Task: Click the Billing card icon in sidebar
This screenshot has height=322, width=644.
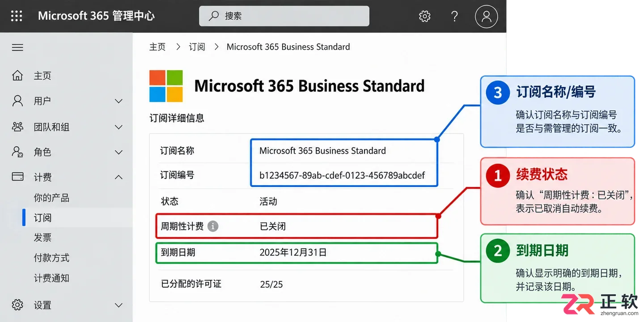Action: coord(17,177)
